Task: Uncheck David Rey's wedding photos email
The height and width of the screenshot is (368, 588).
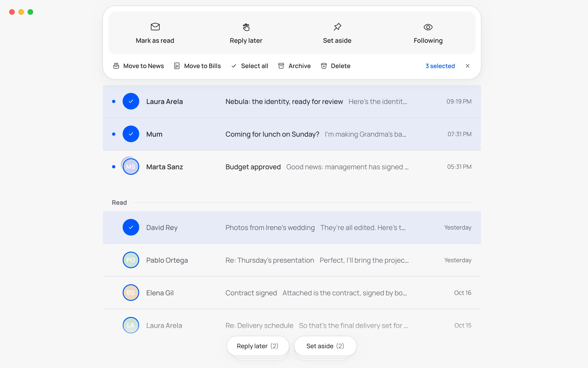Action: 131,227
